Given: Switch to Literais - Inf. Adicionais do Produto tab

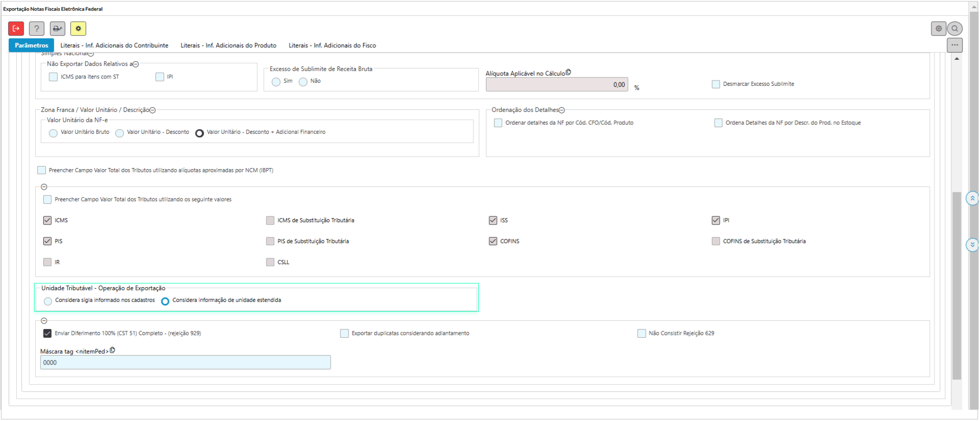Looking at the screenshot, I should (x=228, y=45).
